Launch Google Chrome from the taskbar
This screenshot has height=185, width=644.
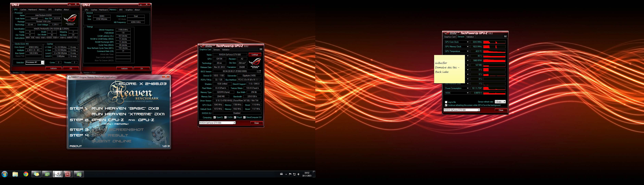[x=26, y=174]
